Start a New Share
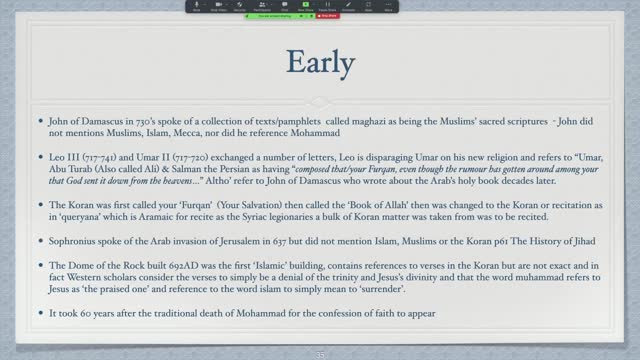The image size is (640, 360). [x=305, y=6]
